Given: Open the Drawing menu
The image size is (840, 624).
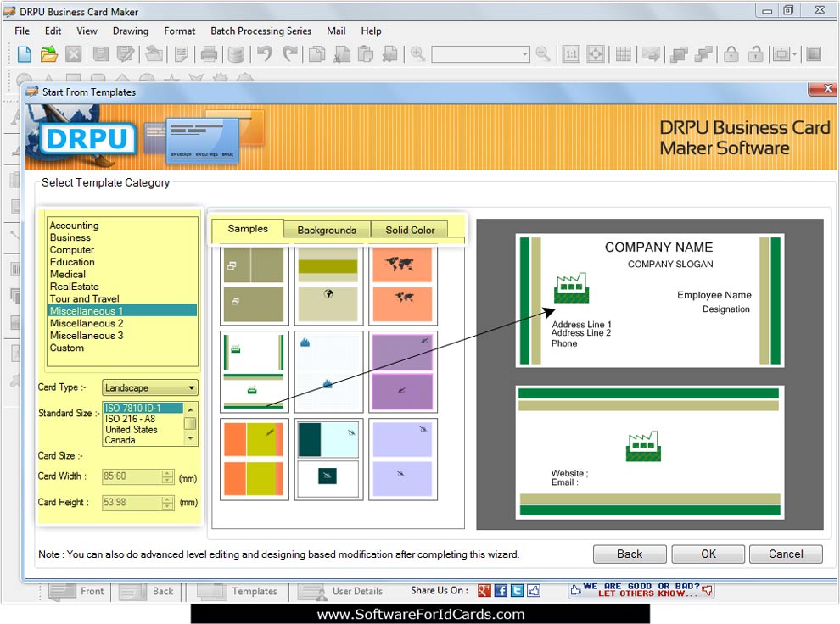Looking at the screenshot, I should 131,31.
